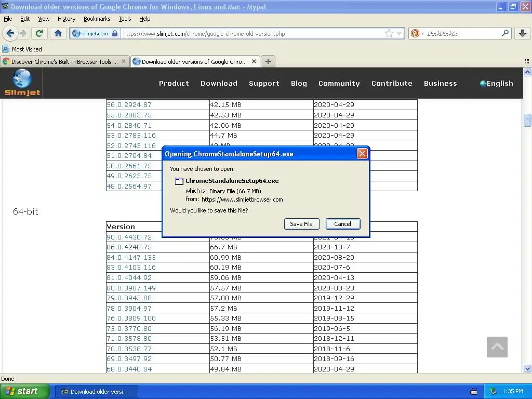Download version 80.0.3987.149
Viewport: 532px width, 399px height.
[x=131, y=288]
